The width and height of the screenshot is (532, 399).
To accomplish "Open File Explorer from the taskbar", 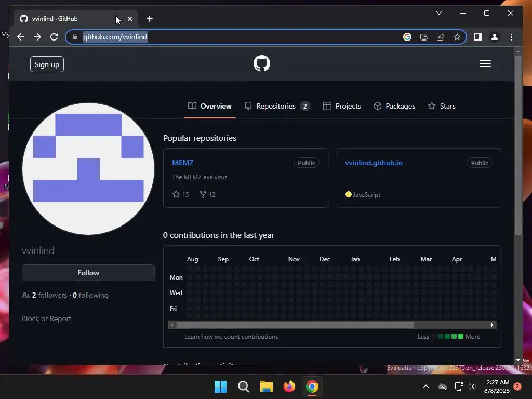I will [267, 387].
